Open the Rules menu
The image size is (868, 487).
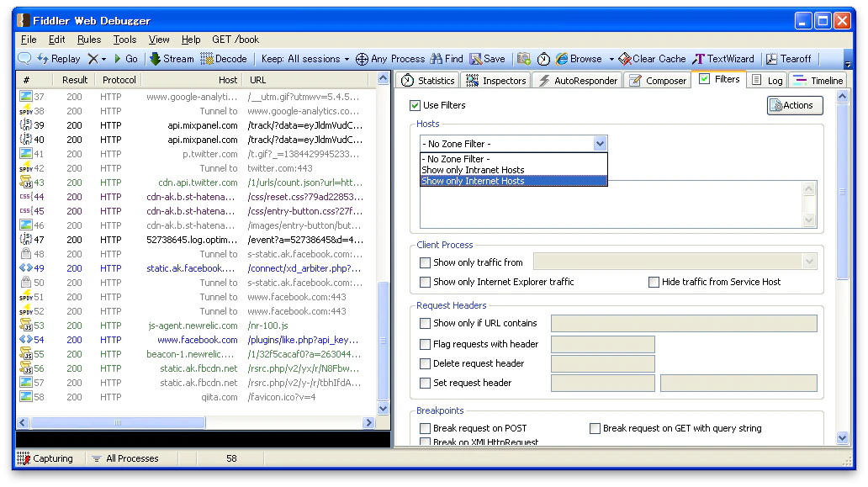[89, 40]
